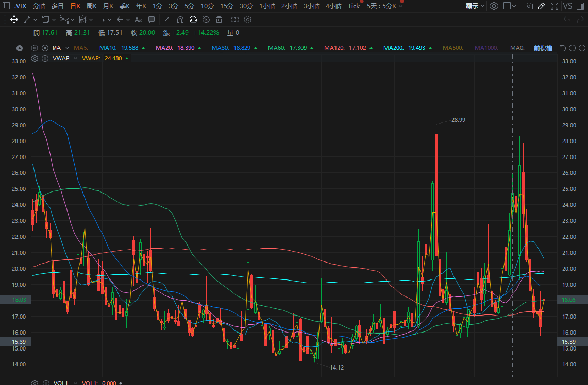Click the VS compare button
588x385 pixels.
pos(567,6)
